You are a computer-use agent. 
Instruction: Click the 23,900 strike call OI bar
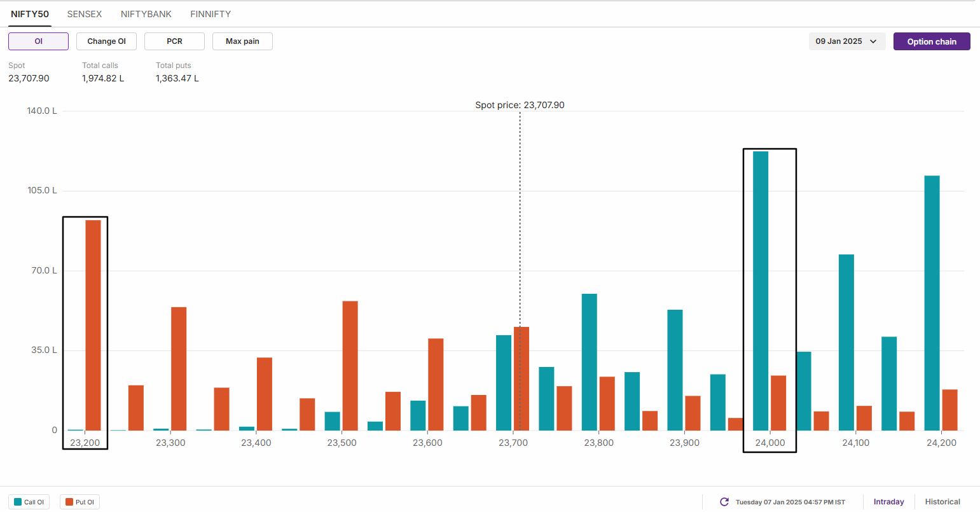[x=675, y=370]
